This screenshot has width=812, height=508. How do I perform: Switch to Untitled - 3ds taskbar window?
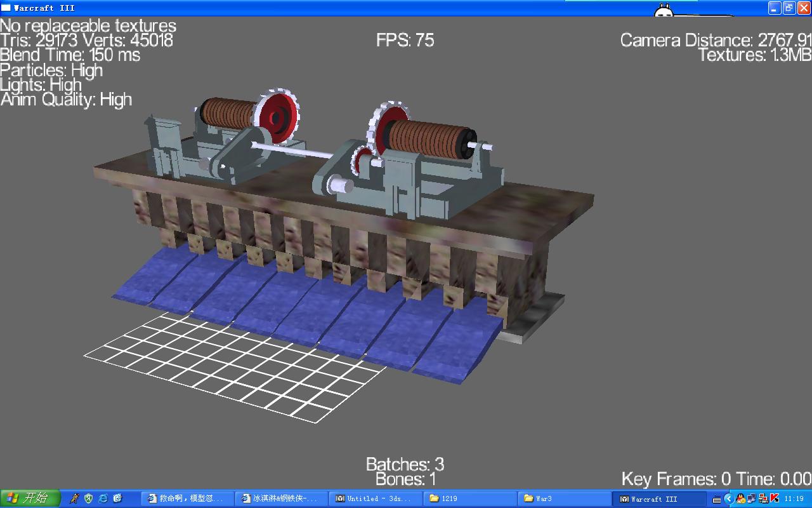click(376, 498)
